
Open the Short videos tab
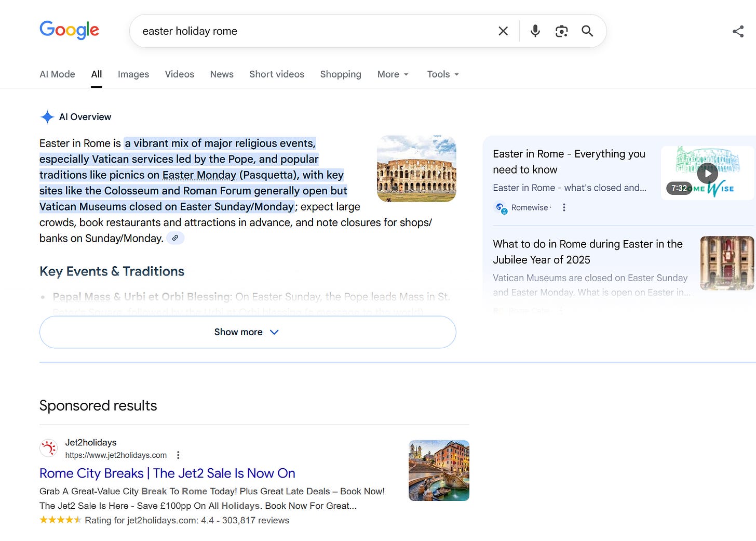click(277, 74)
